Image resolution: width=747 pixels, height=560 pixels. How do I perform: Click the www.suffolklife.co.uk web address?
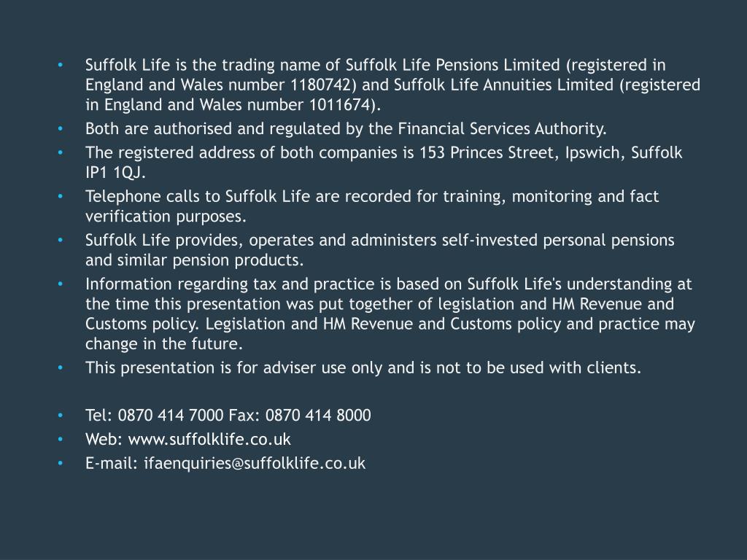(x=209, y=439)
